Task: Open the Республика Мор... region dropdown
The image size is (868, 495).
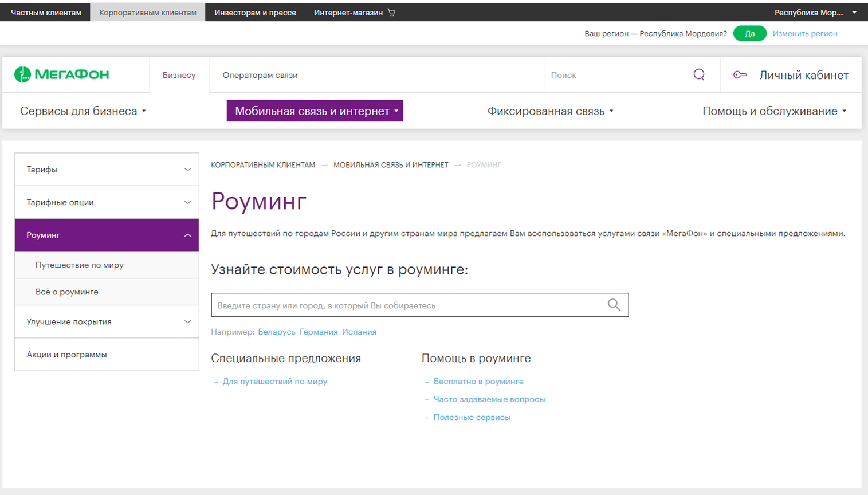Action: [815, 12]
